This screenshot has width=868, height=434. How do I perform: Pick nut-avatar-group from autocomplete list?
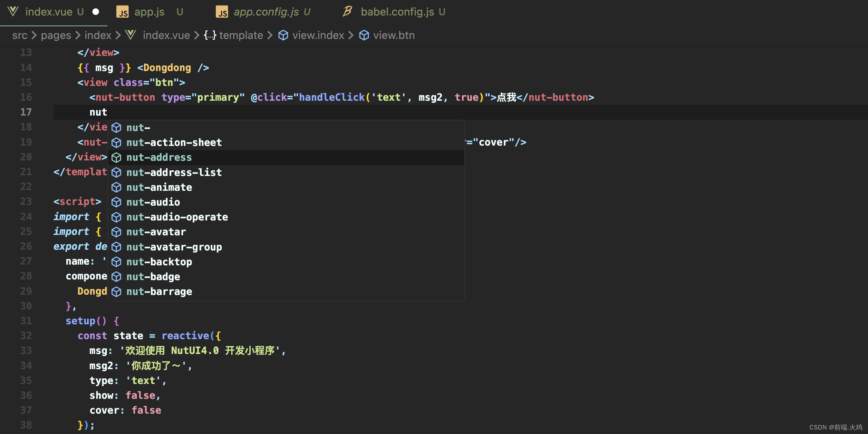(174, 247)
